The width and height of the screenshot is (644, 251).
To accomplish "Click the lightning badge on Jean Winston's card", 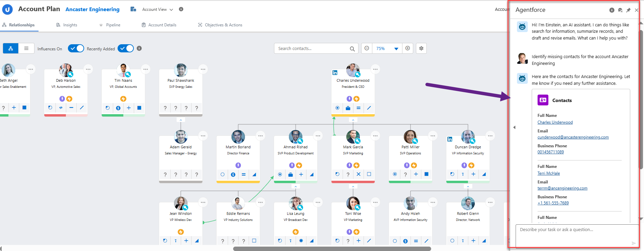I will [x=181, y=232].
